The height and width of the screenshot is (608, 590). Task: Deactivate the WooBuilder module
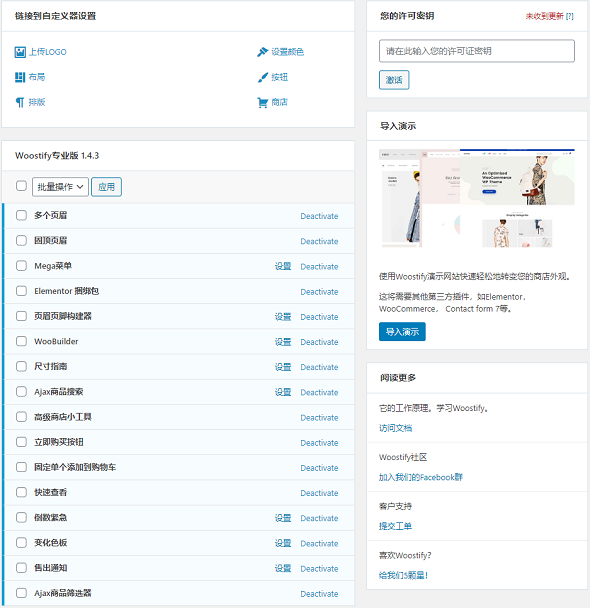point(319,342)
